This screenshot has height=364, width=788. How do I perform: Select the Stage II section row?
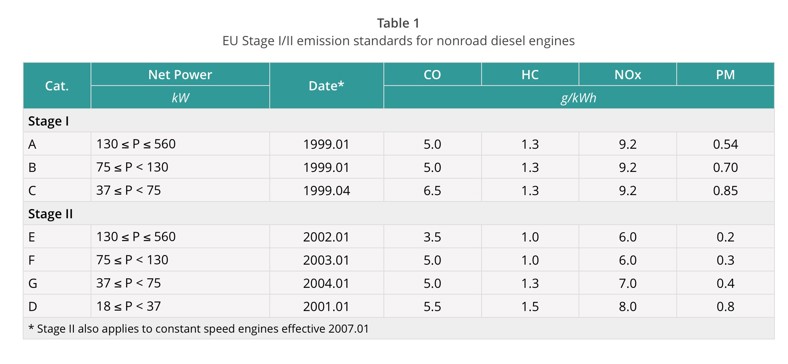399,214
